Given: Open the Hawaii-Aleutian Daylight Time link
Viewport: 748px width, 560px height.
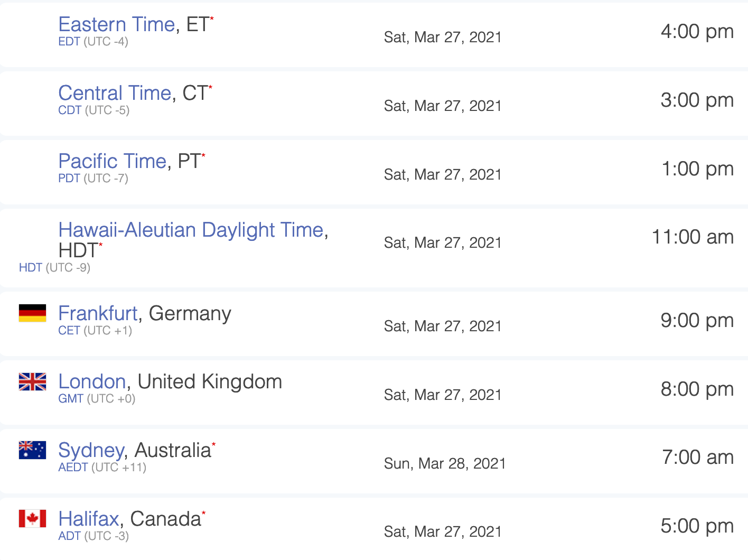Looking at the screenshot, I should (191, 230).
